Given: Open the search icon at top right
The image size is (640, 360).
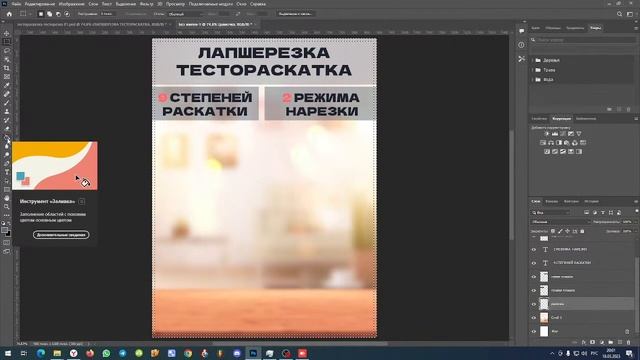Looking at the screenshot, I should [619, 14].
